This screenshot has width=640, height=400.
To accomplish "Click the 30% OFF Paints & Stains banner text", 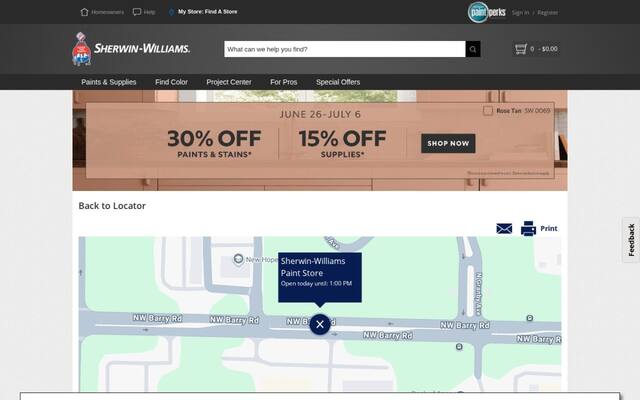I will 214,144.
